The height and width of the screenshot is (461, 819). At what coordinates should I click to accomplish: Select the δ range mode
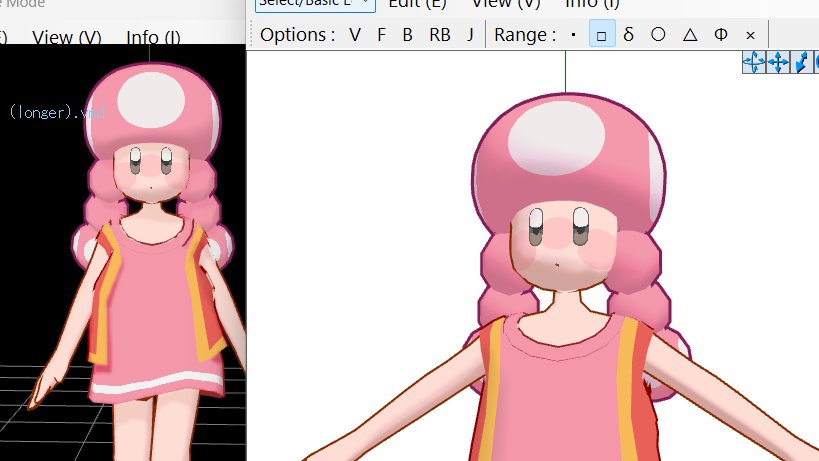629,35
